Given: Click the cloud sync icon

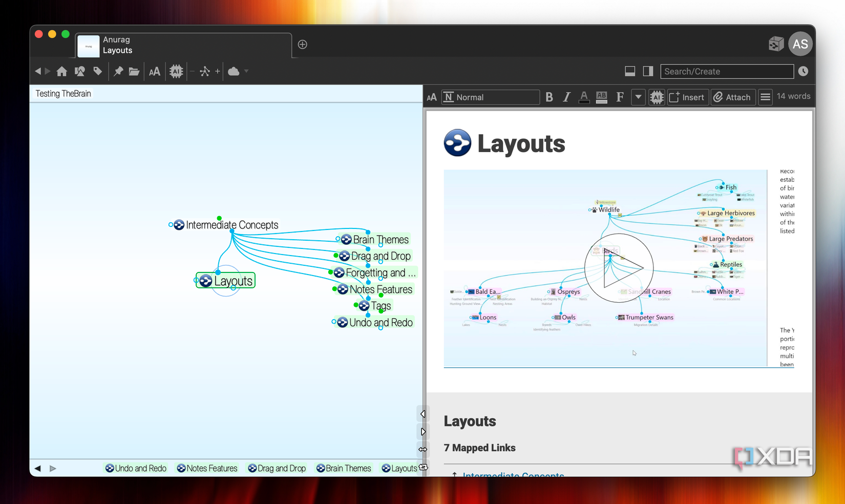Looking at the screenshot, I should click(234, 71).
